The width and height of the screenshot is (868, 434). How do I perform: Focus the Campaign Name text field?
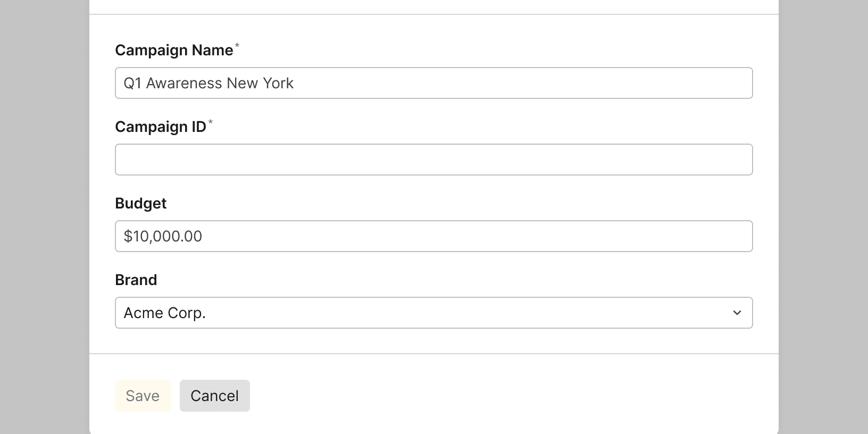434,83
